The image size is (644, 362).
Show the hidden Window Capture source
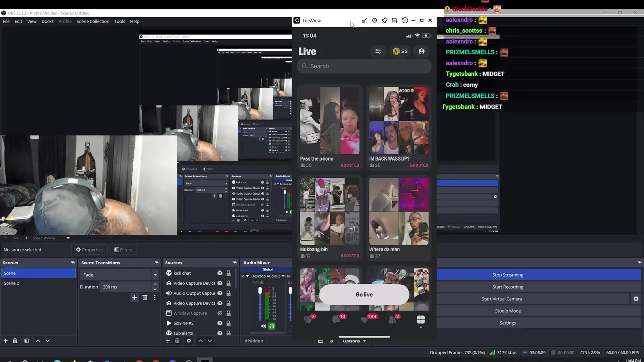pos(220,313)
